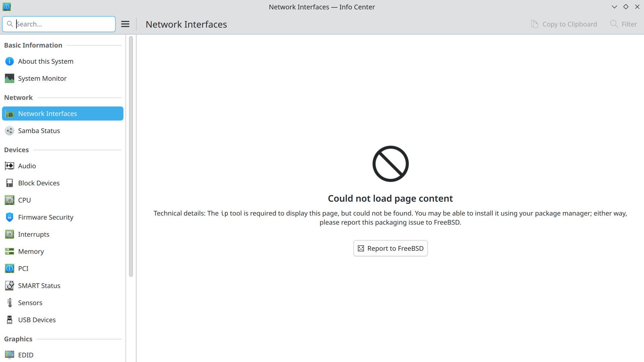Click the sidebar vertical scrollbar
644x362 pixels.
coord(131,156)
